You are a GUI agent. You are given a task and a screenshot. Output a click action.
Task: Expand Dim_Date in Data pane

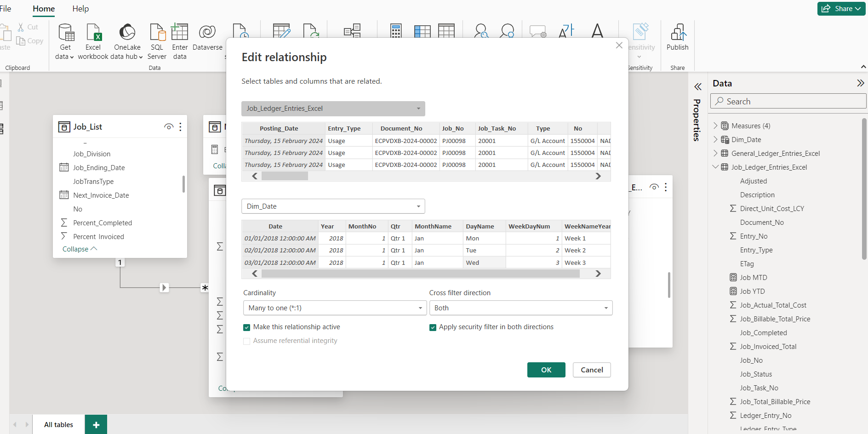tap(715, 139)
